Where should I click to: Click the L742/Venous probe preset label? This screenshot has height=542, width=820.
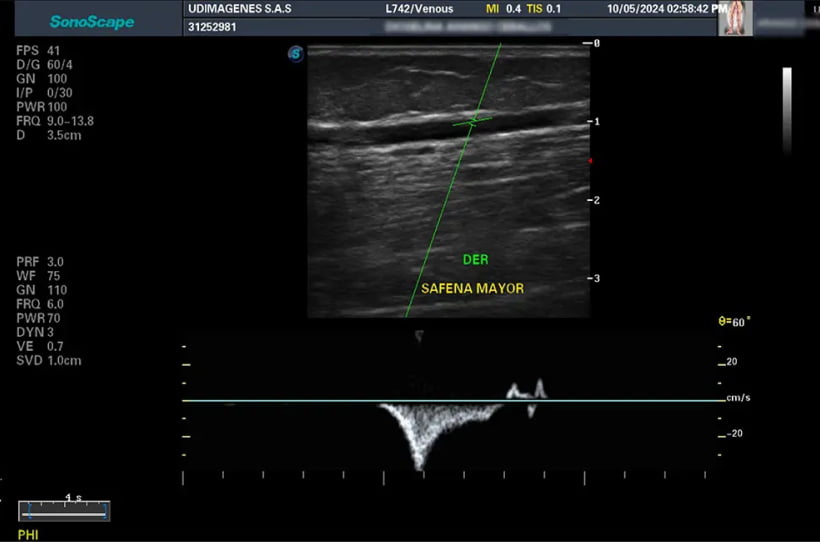[x=420, y=9]
